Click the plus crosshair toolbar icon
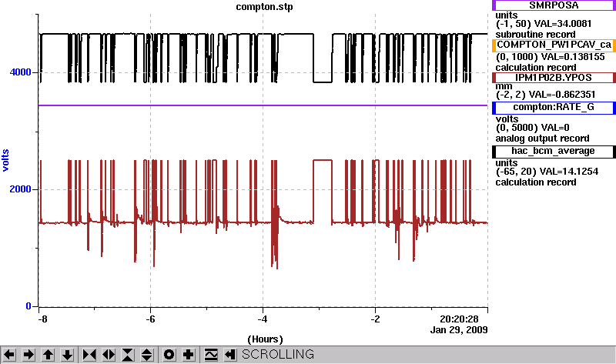616x364 pixels. [x=188, y=355]
